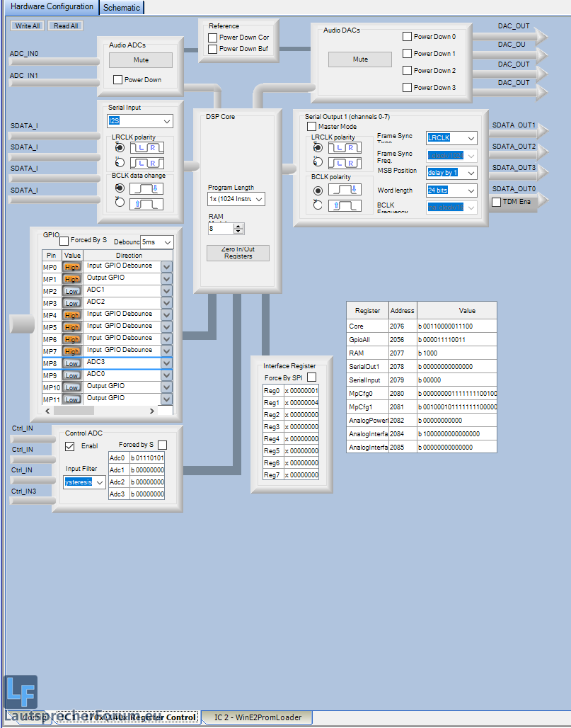Open the MP1 Output GPIO direction dropdown

point(166,278)
